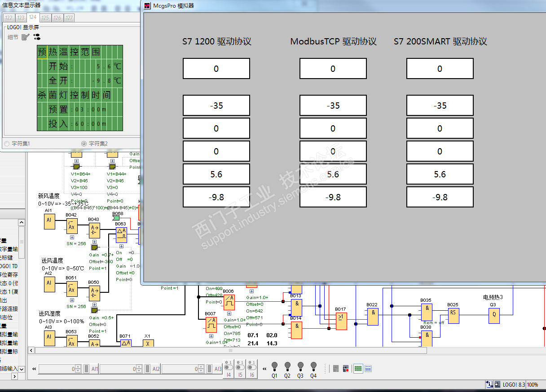Open the slider button next to AI1
Screen dimensions: 546x392
pyautogui.click(x=86, y=369)
